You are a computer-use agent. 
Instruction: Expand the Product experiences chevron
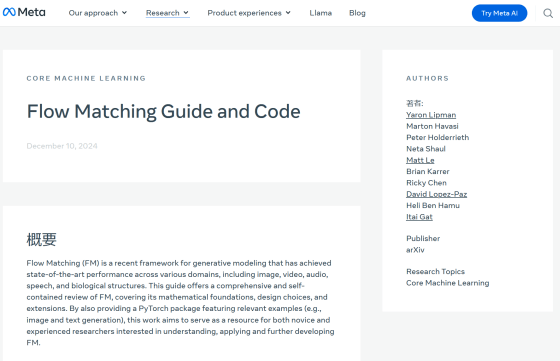click(x=288, y=12)
